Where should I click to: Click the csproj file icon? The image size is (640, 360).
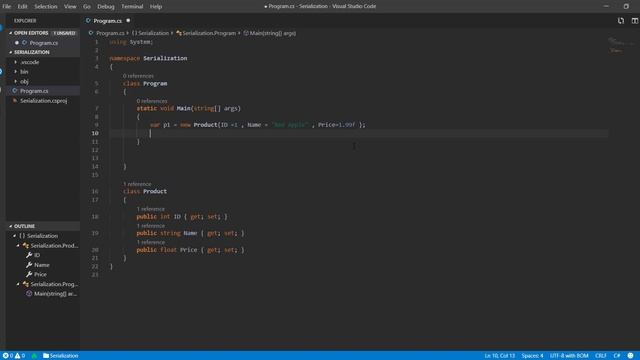click(15, 100)
